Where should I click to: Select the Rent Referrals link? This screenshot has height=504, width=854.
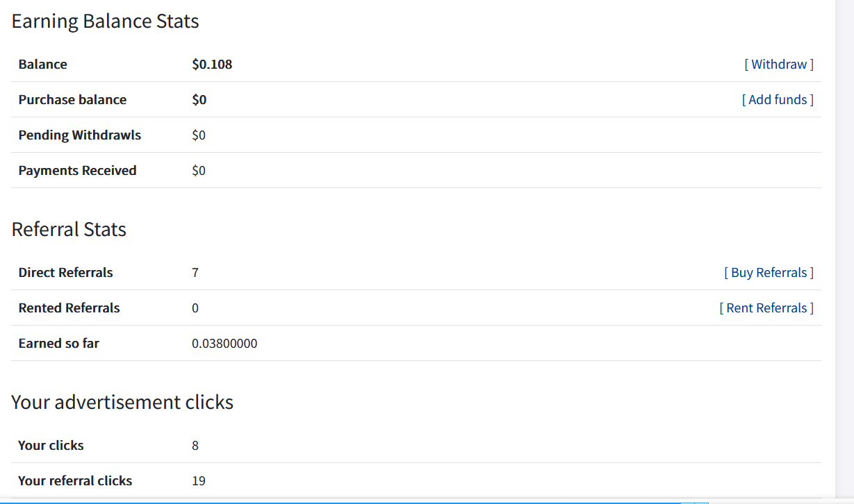coord(766,308)
